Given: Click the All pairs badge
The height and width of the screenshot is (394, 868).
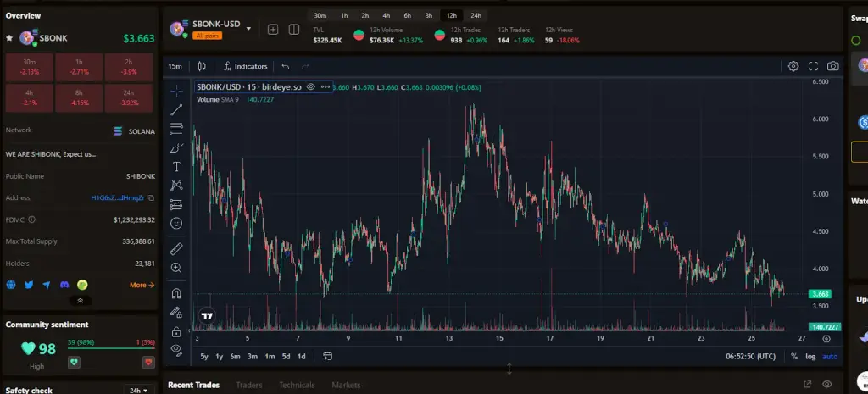Looking at the screenshot, I should coord(207,36).
